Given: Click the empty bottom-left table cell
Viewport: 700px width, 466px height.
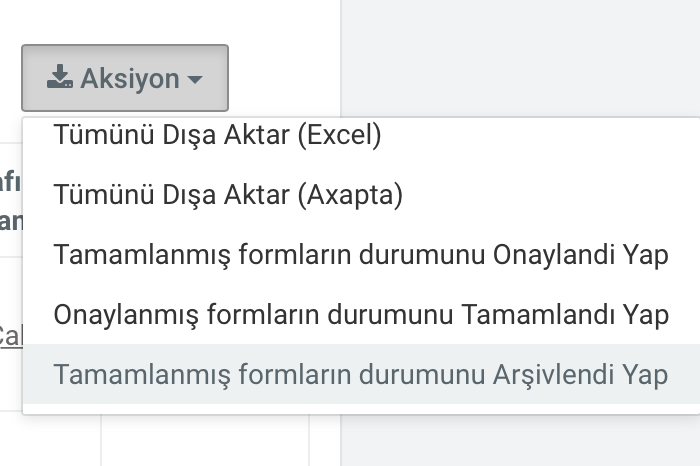Looking at the screenshot, I should (x=50, y=440).
